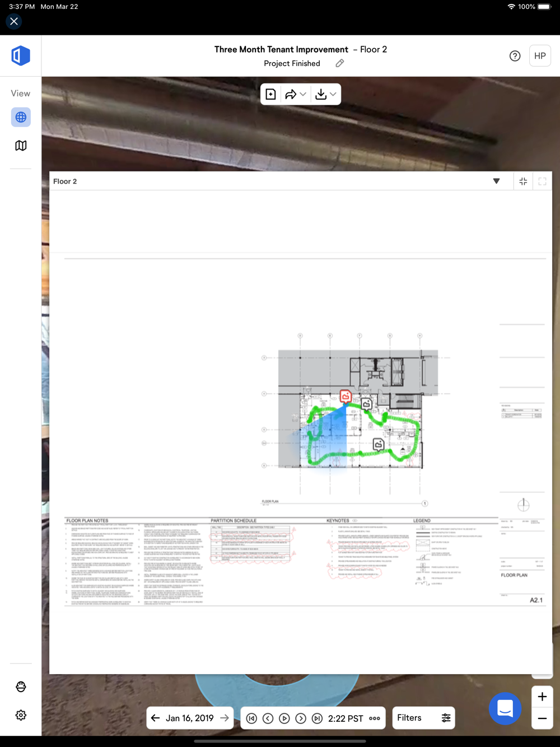Select the note marker near the stairs
Screen dimensions: 560x747
coord(367,404)
